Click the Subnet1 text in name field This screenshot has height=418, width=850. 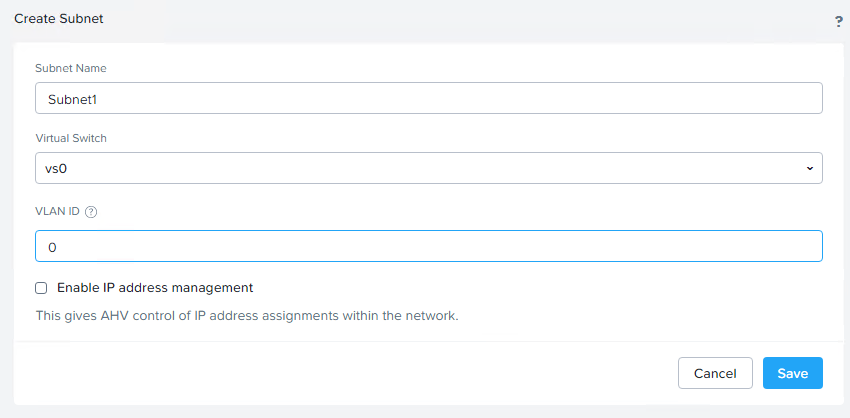click(x=73, y=99)
